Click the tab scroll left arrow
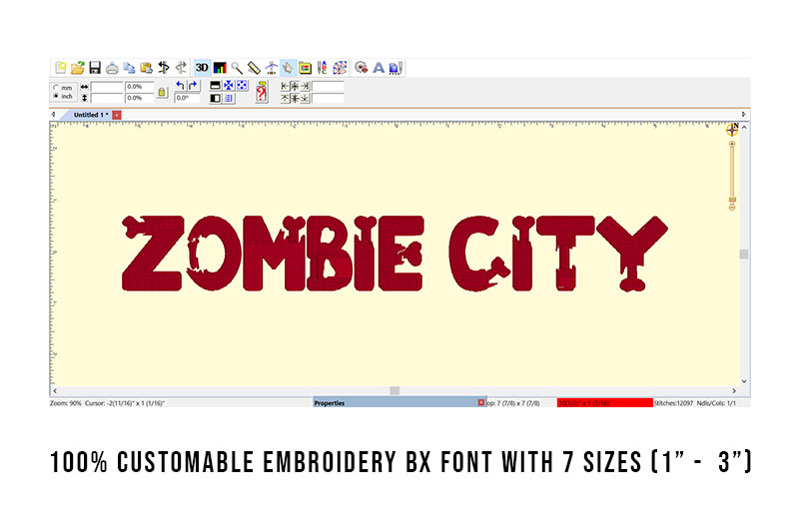799x532 pixels. click(54, 115)
